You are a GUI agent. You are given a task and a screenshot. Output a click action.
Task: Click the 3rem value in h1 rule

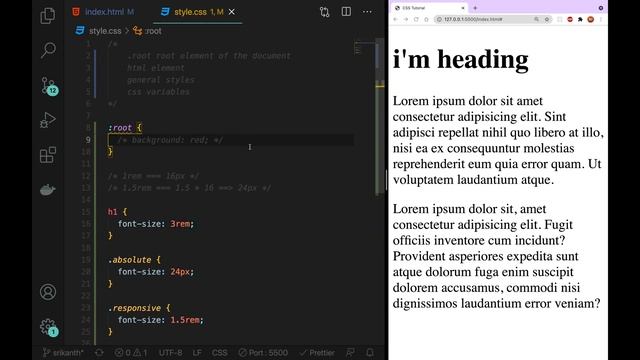[x=180, y=224]
